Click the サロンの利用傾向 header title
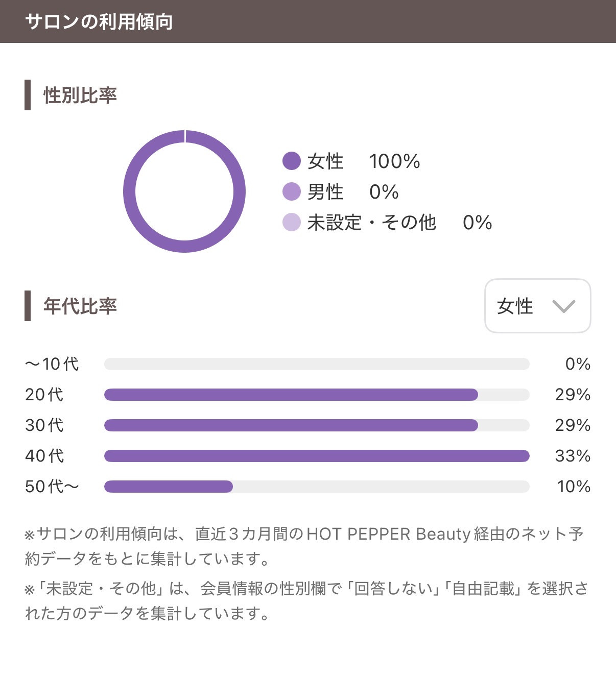Image resolution: width=616 pixels, height=677 pixels. [99, 21]
